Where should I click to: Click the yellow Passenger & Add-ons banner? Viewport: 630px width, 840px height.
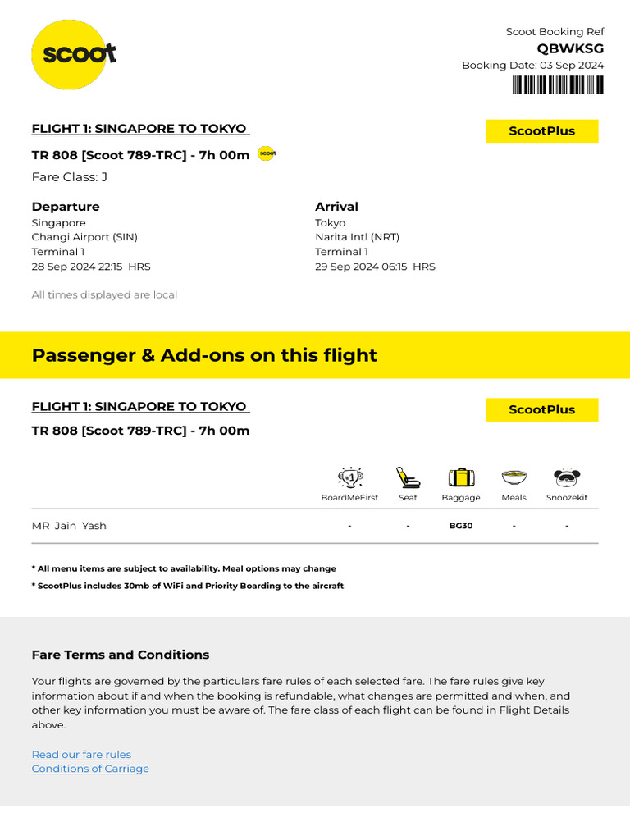click(315, 355)
